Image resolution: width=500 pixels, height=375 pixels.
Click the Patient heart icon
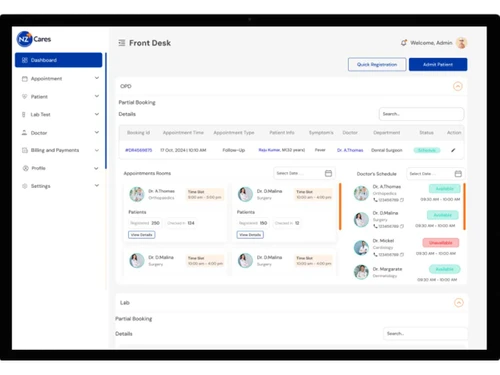(25, 97)
